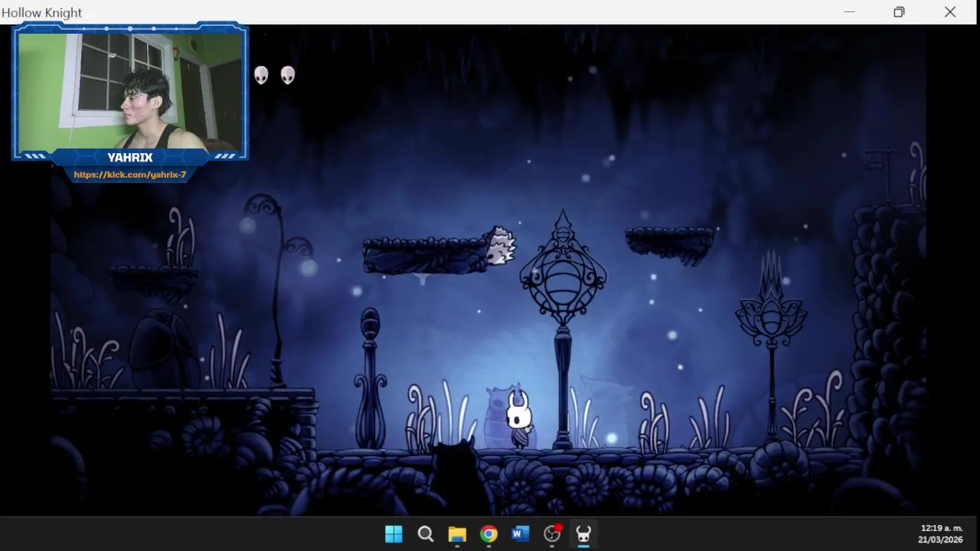
Task: Click the YAHRIX name banner
Action: [x=130, y=157]
